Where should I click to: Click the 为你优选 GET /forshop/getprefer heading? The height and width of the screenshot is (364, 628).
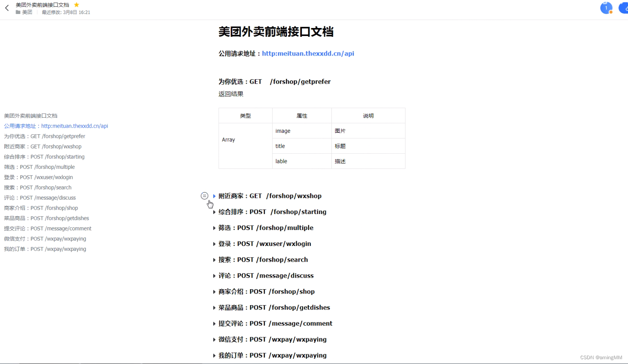(275, 82)
